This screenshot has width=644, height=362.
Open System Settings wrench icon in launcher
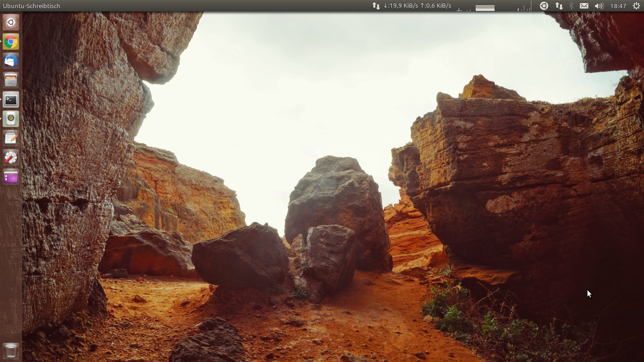click(x=11, y=157)
